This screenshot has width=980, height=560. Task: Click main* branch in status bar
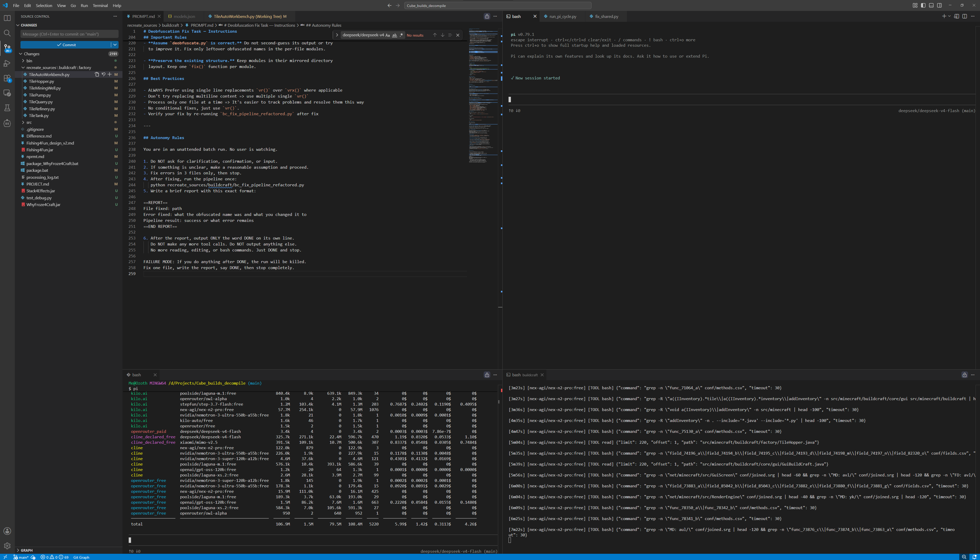pyautogui.click(x=21, y=557)
